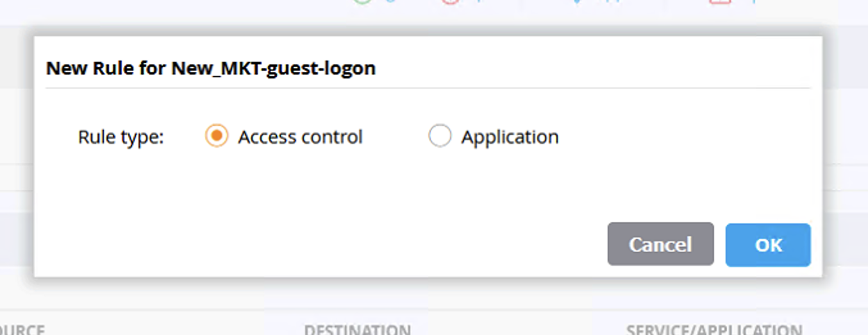
Task: Dismiss the dialog with Cancel
Action: click(x=660, y=245)
